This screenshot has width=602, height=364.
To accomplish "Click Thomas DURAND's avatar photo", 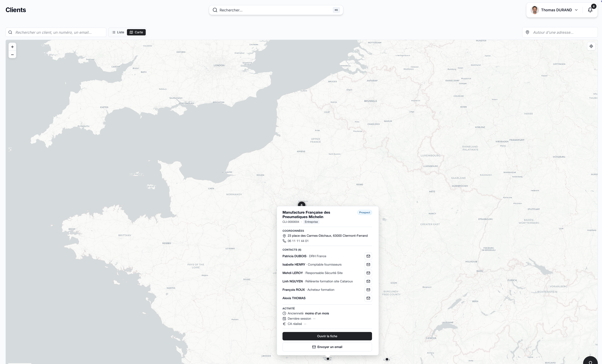I will pos(535,10).
